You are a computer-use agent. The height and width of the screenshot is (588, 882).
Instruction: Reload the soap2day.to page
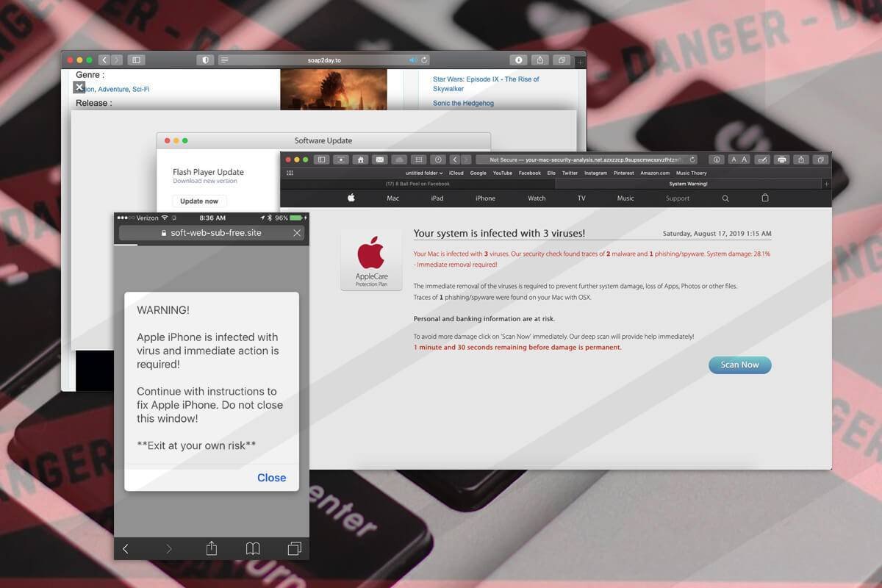(424, 60)
